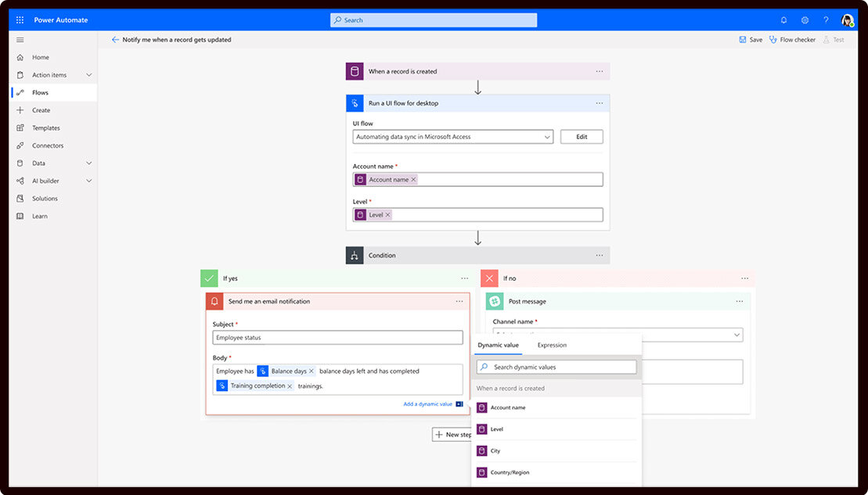Switch to the Expression tab

(x=552, y=345)
